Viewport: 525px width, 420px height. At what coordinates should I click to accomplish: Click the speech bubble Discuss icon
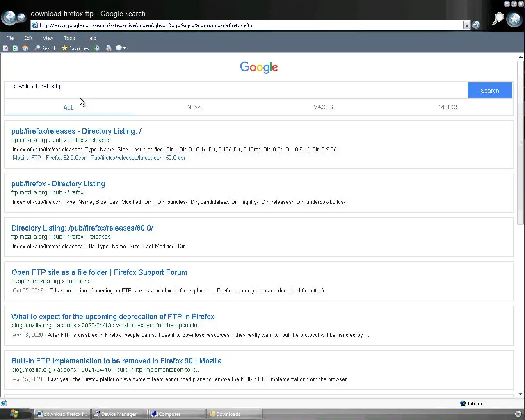[x=119, y=48]
